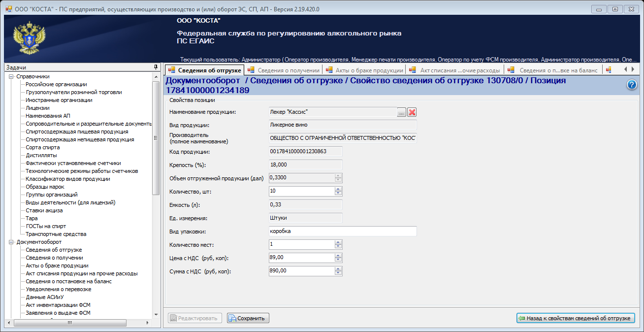The image size is (644, 332).
Task: Switch to the Сведения о получении tab
Action: pos(284,70)
